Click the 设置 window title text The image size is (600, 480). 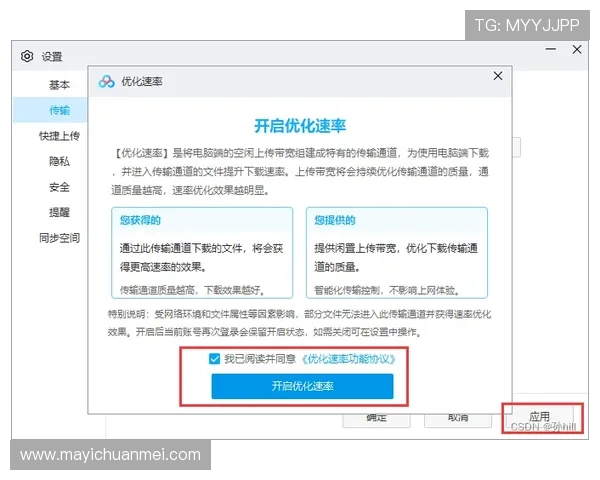click(x=52, y=57)
